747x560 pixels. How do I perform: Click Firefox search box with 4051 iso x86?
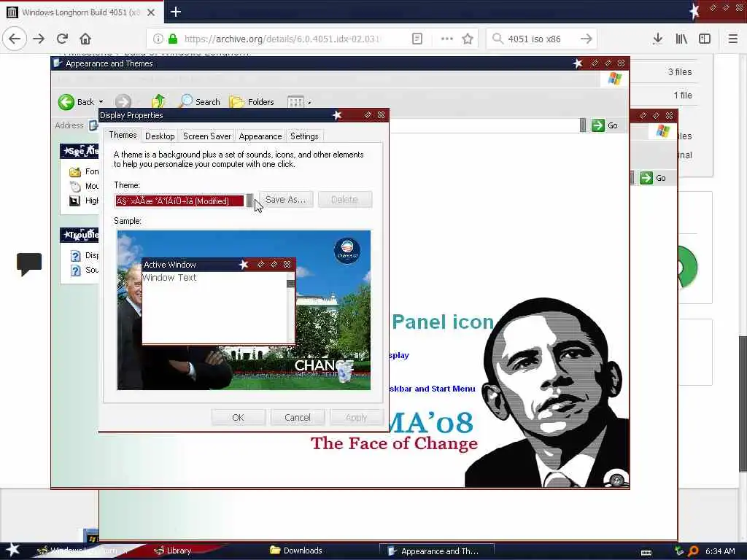542,39
